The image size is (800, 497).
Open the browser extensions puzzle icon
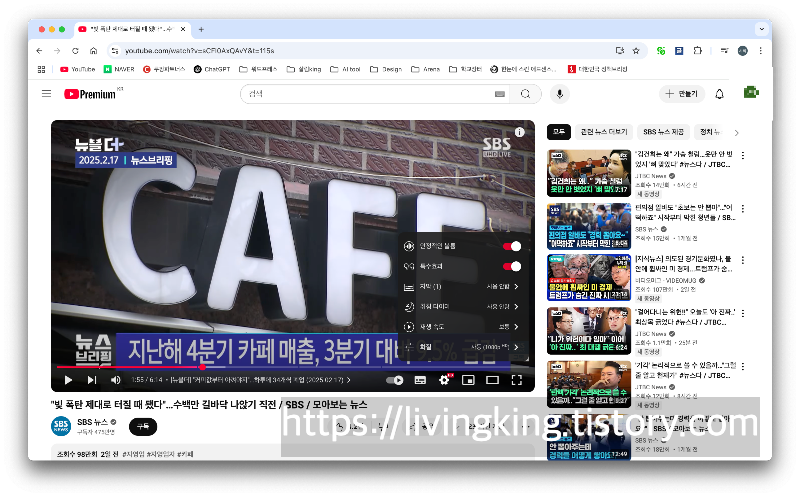coord(697,51)
